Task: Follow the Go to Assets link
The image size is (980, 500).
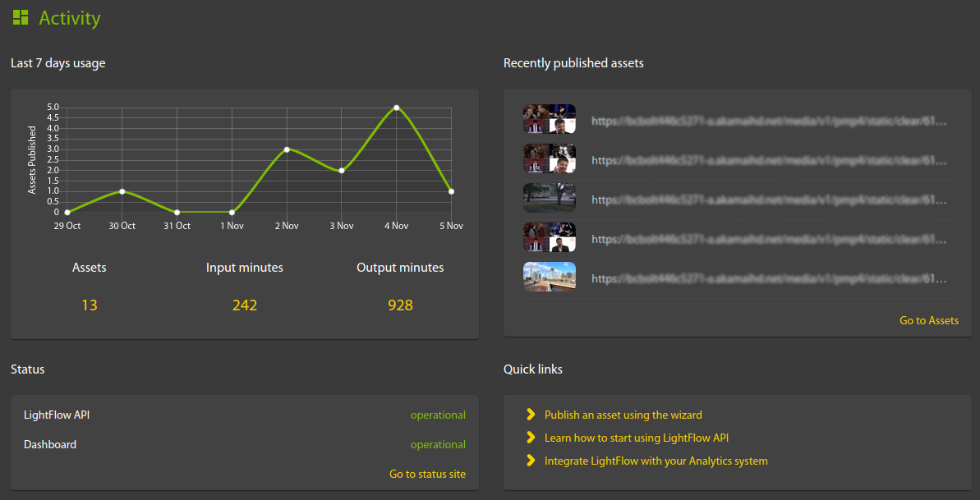Action: coord(928,320)
